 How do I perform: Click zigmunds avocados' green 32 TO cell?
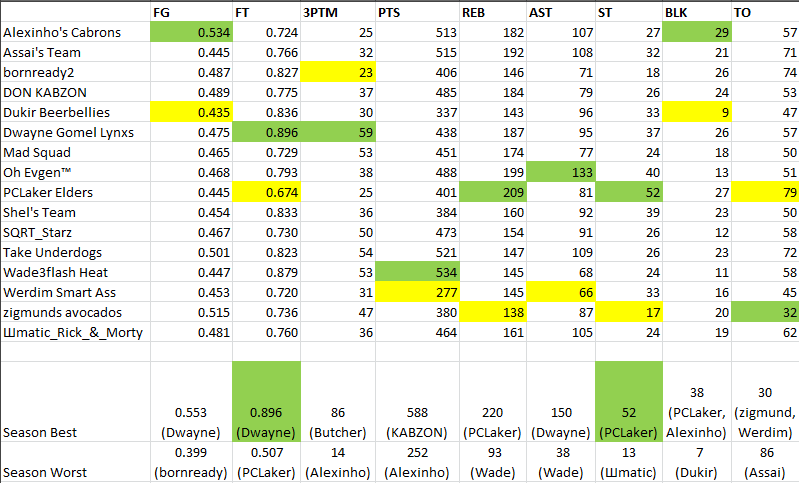[x=764, y=312]
